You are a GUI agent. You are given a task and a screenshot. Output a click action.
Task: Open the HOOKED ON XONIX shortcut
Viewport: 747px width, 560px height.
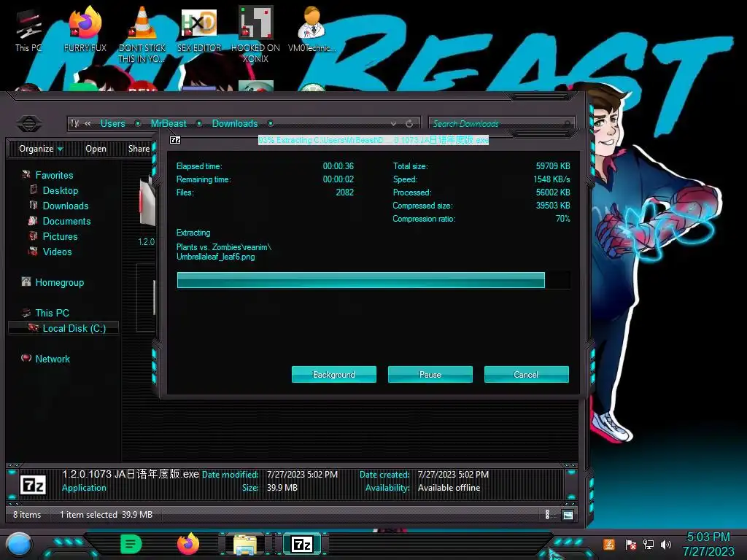(x=255, y=34)
